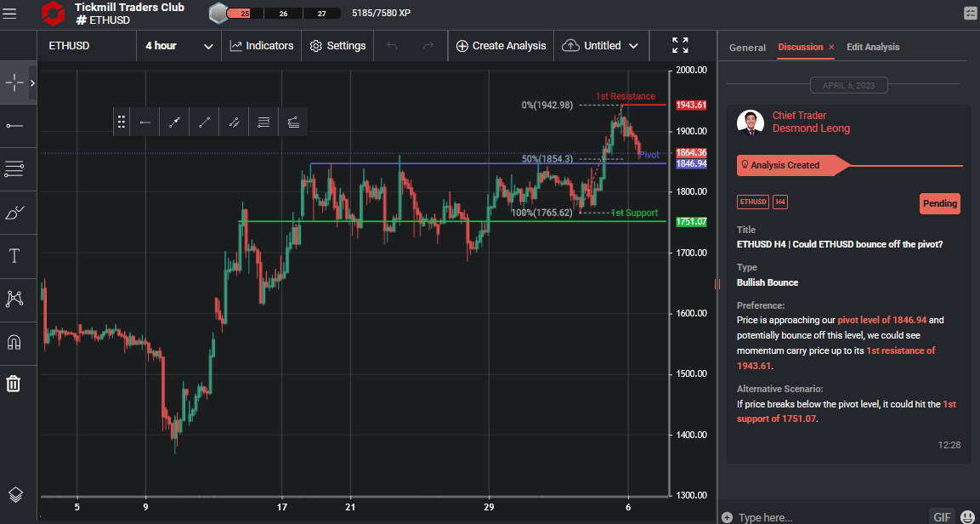Click the Tickmill red cube logo
Viewport: 980px width, 524px height.
(x=53, y=13)
